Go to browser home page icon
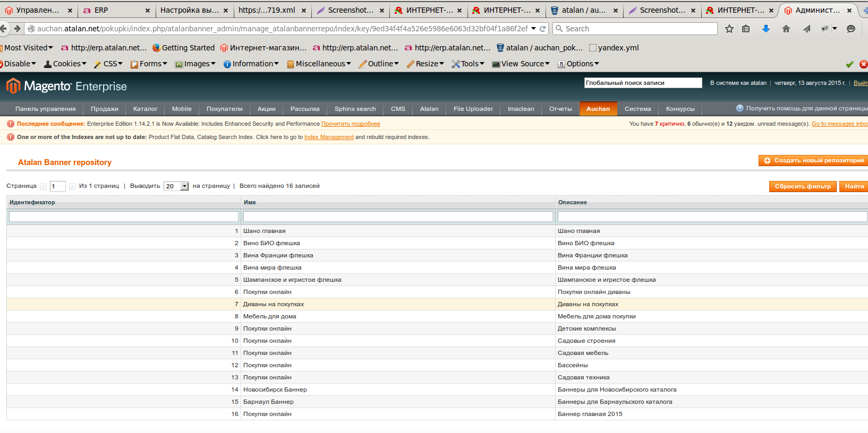 tap(786, 29)
